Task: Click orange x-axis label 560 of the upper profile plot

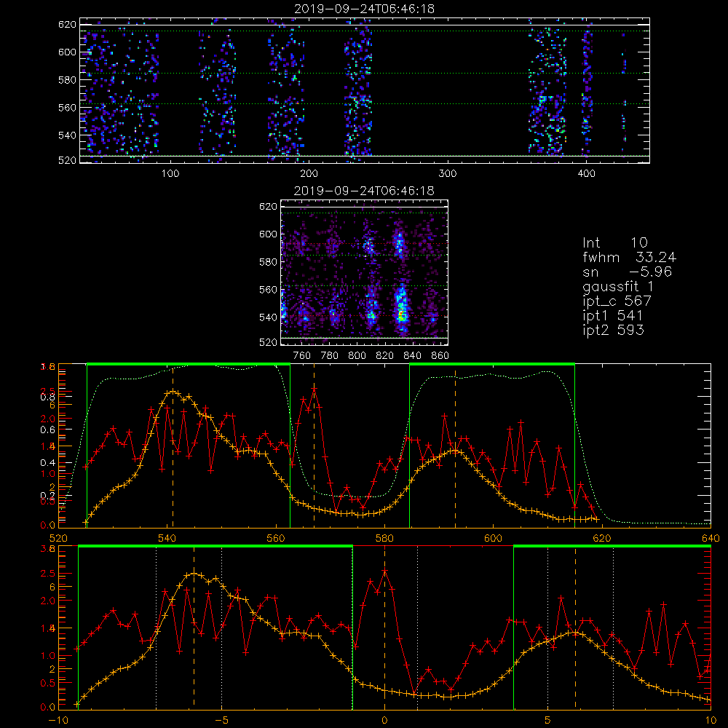Action: [x=276, y=539]
